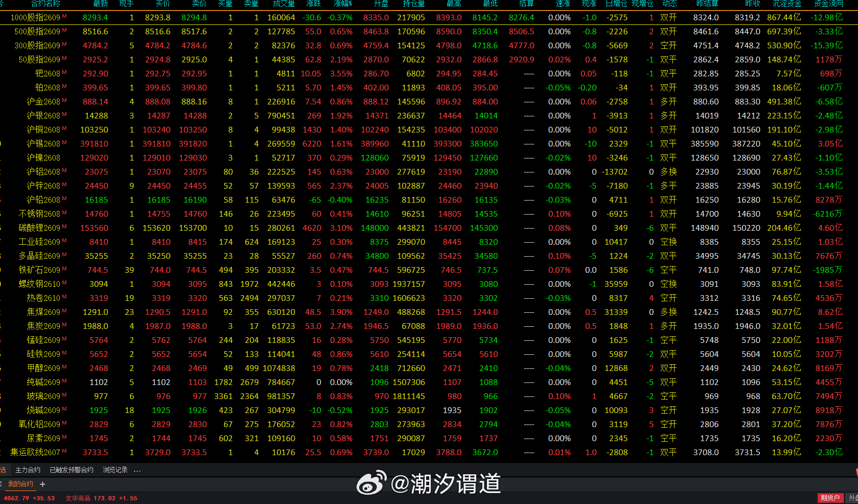Image resolution: width=858 pixels, height=504 pixels.
Task: Select the 焦煤2609 contract name
Action: coord(44,312)
